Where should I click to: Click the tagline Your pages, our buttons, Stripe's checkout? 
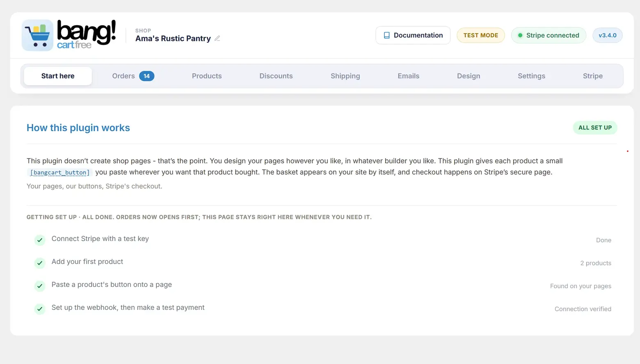point(94,186)
